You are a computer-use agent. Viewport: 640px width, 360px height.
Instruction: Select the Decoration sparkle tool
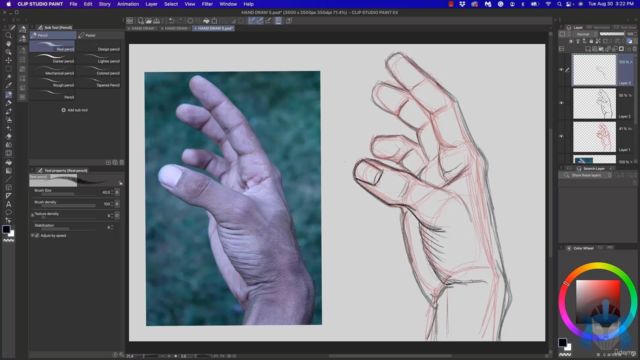pos(8,128)
